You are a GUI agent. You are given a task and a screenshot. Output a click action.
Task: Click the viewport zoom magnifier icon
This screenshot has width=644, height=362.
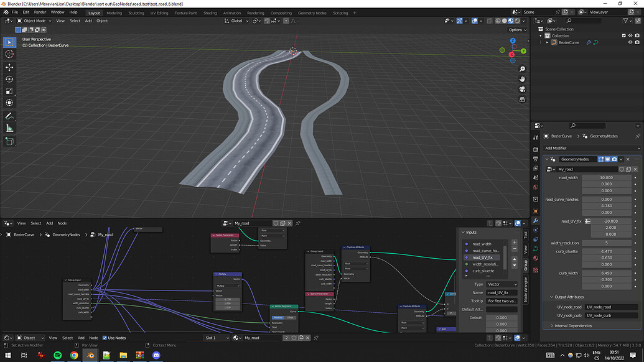coord(522,70)
